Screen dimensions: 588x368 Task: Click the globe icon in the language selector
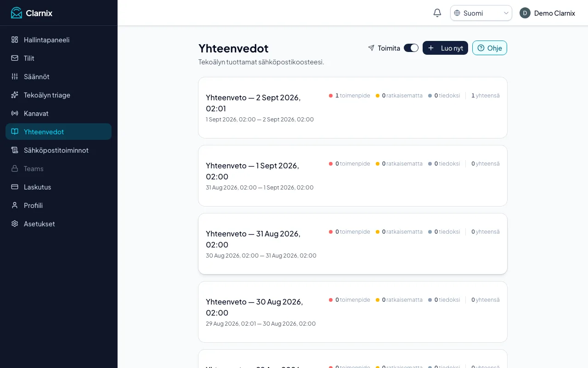tap(457, 13)
